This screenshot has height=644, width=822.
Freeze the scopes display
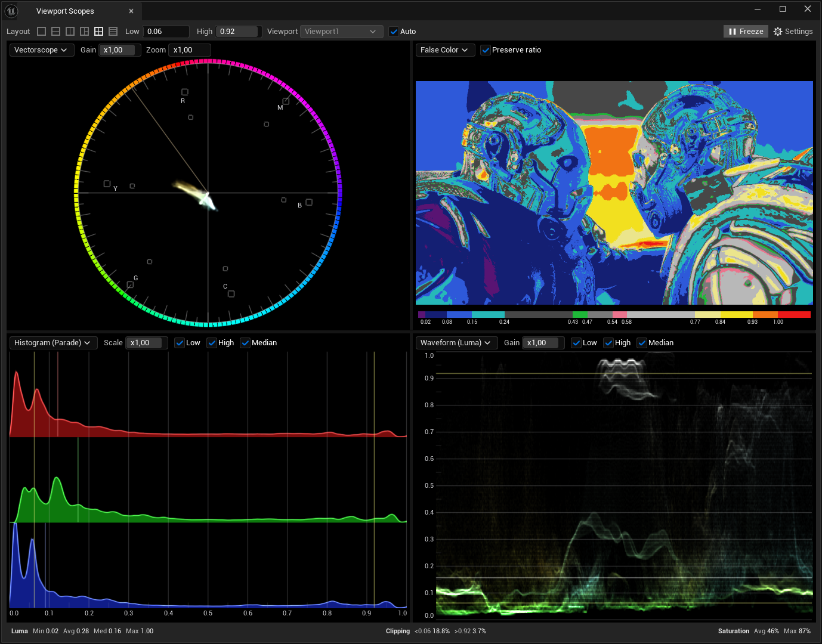point(746,32)
